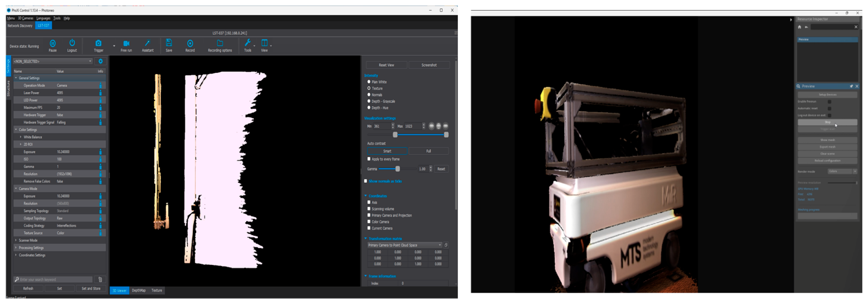Open the NON_SELECTED profile dropdown

coord(53,61)
